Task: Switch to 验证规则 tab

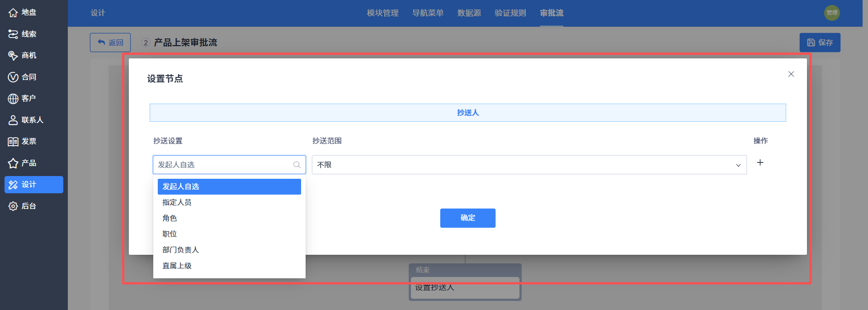Action: point(510,13)
